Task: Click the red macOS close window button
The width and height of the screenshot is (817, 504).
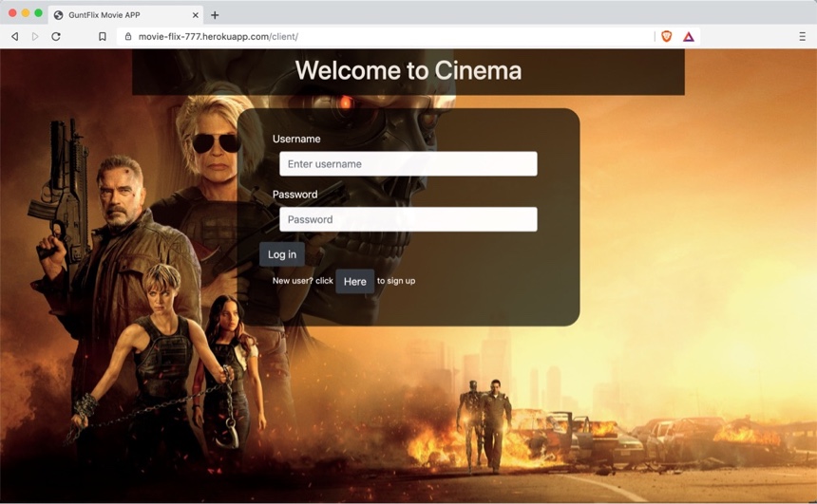Action: 12,13
